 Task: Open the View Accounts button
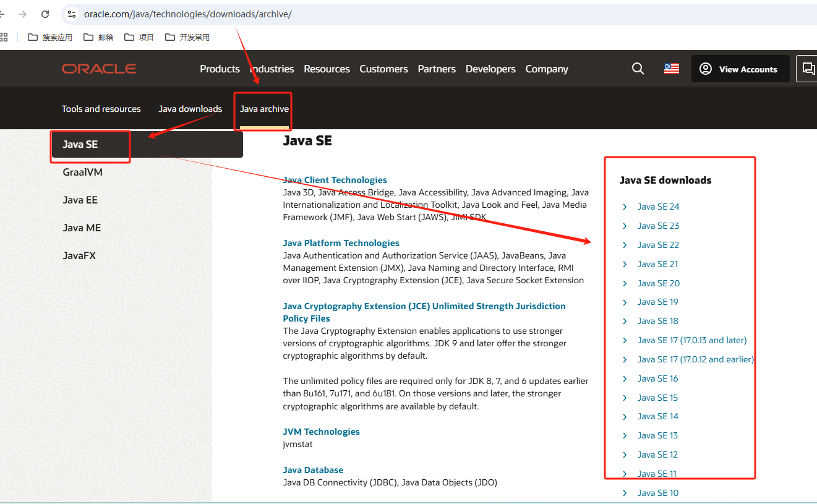pos(740,69)
